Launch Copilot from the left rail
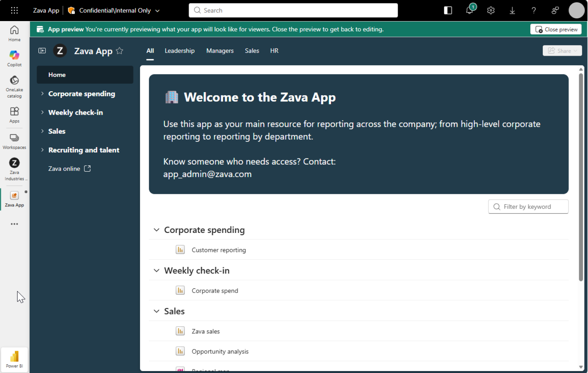This screenshot has width=588, height=373. click(x=14, y=59)
